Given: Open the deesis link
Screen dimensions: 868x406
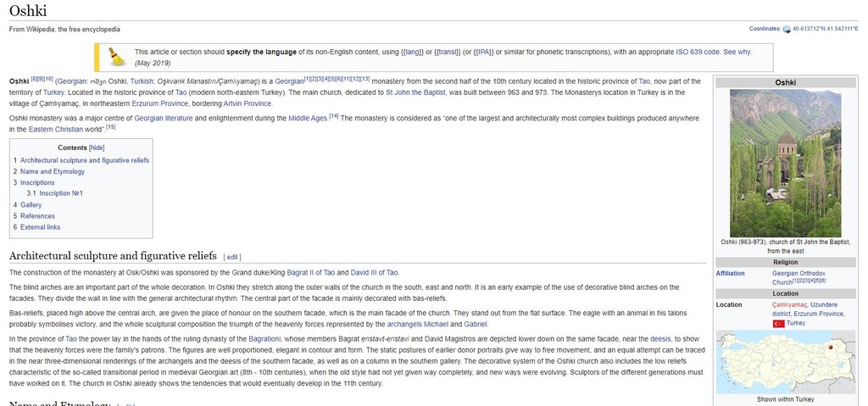Looking at the screenshot, I should click(659, 339).
